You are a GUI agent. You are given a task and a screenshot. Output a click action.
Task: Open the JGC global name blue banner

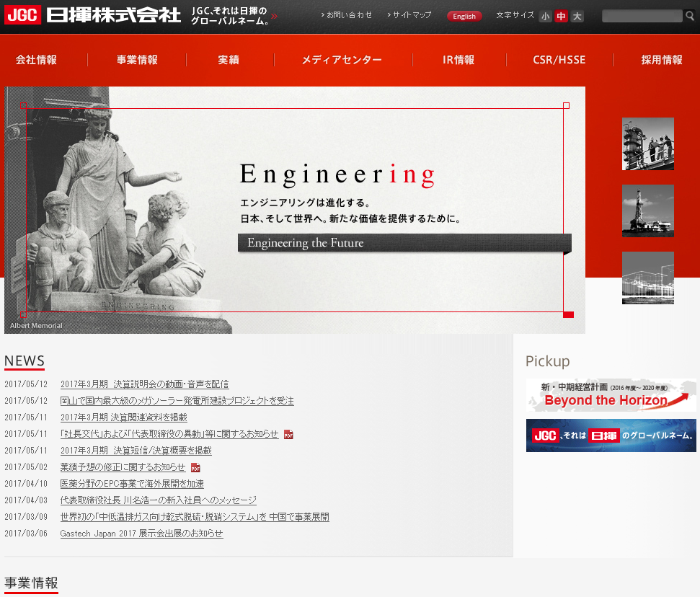point(611,435)
